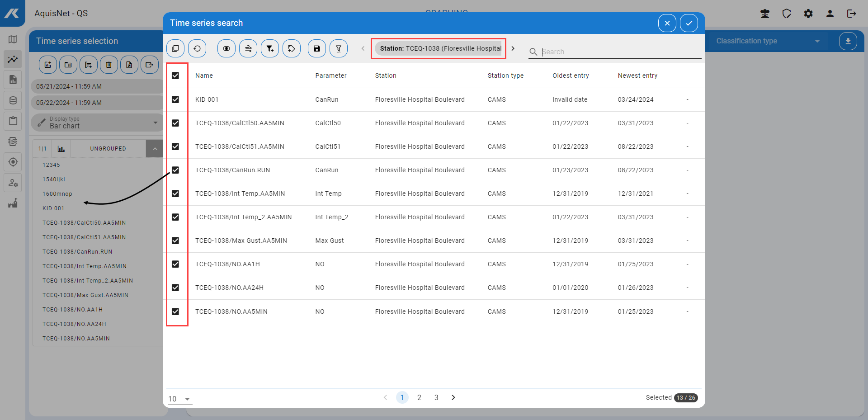Toggle the select-all checkbox in table header
Image resolution: width=868 pixels, height=420 pixels.
[x=175, y=76]
